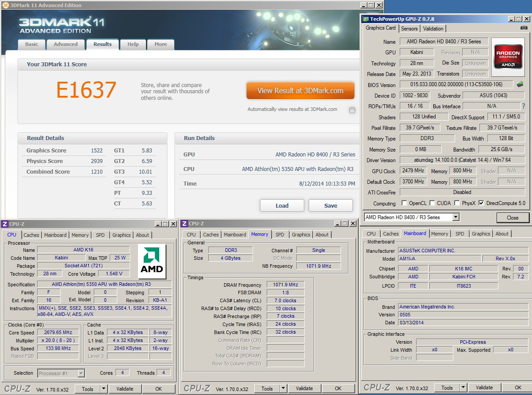Open About tab in the left CPU-Z window
Screen dimensions: 532x395
pos(142,235)
